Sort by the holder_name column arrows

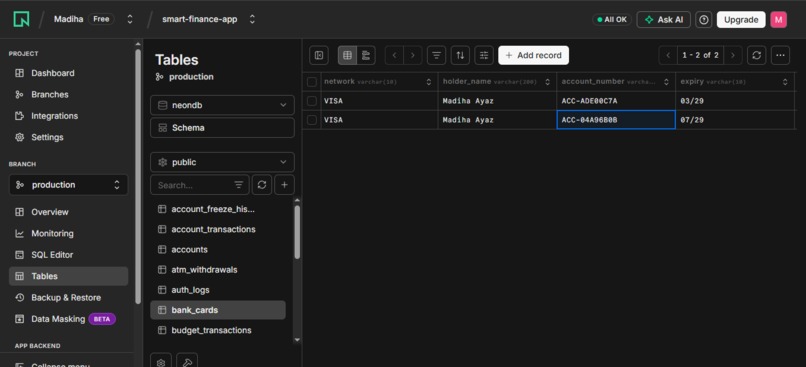(x=547, y=82)
